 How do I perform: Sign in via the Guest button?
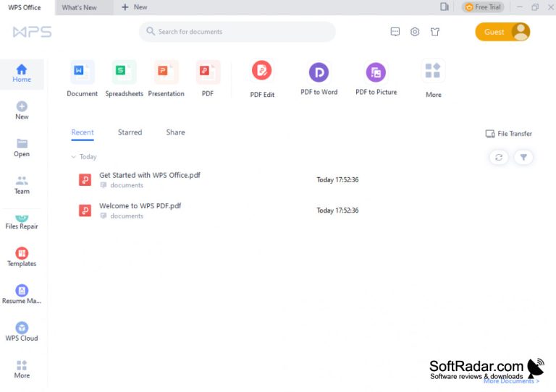pos(502,32)
